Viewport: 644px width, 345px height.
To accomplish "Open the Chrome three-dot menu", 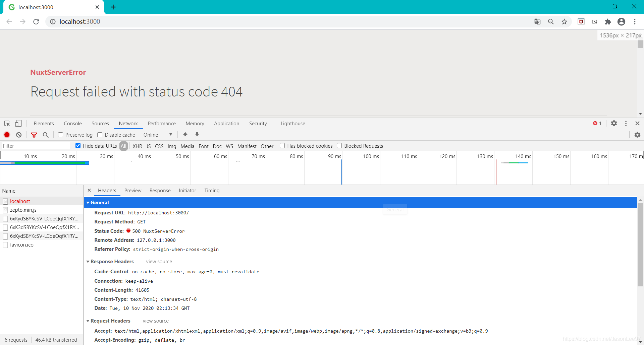I will [x=635, y=22].
